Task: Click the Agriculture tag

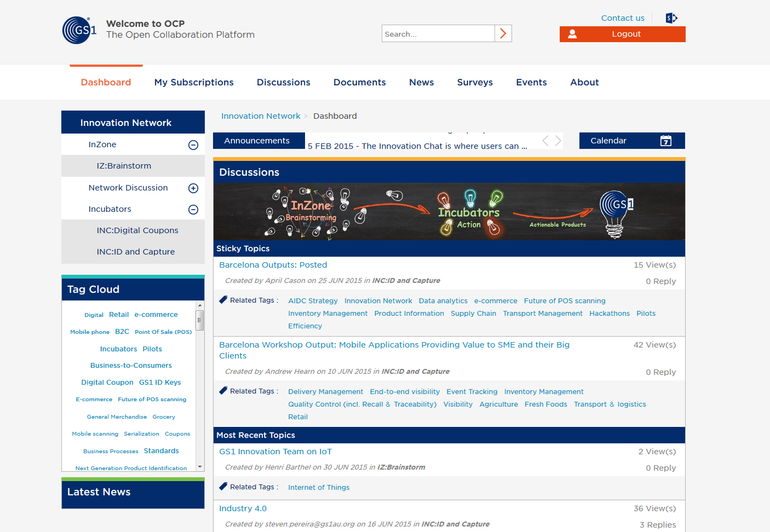Action: click(499, 404)
